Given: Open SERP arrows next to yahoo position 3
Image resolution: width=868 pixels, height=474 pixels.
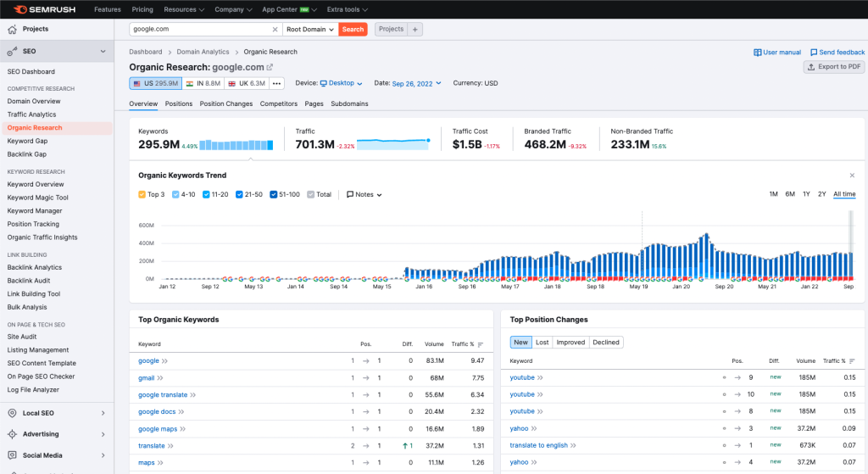Looking at the screenshot, I should pos(534,428).
